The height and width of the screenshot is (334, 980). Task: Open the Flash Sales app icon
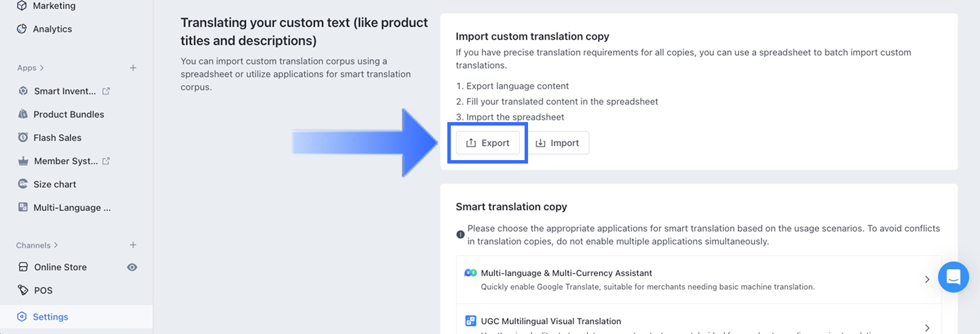pos(23,138)
